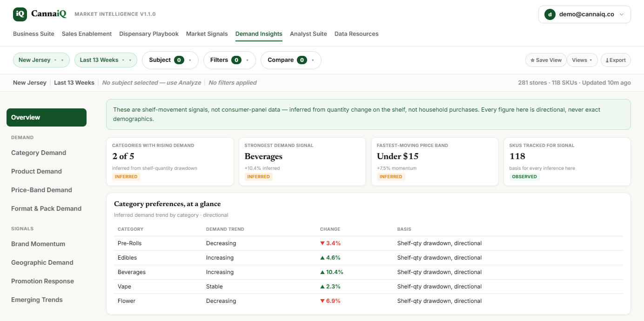Click the Vape category cell
The width and height of the screenshot is (644, 321).
pyautogui.click(x=124, y=287)
